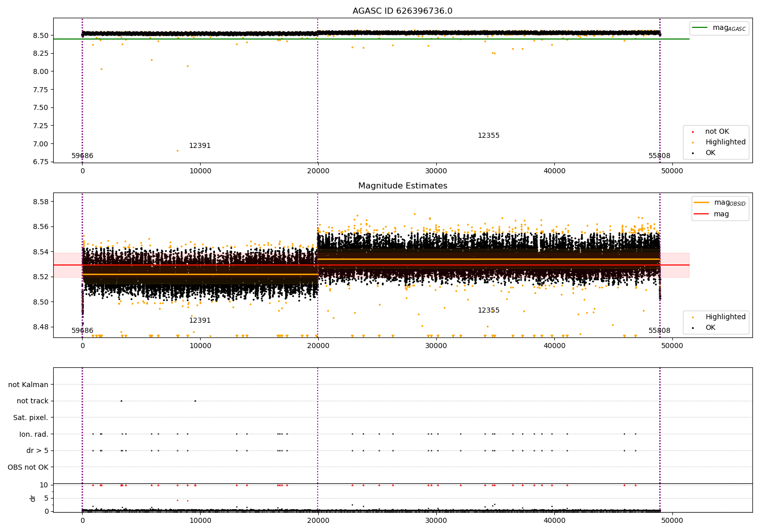Click the 'OBS not OK' row label
The image size is (760, 532).
coord(28,467)
